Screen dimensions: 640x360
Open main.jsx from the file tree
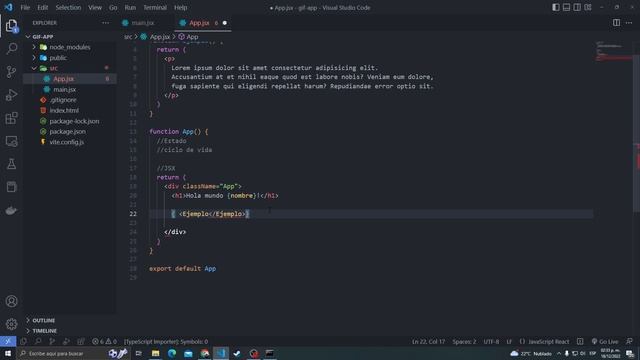[69, 89]
